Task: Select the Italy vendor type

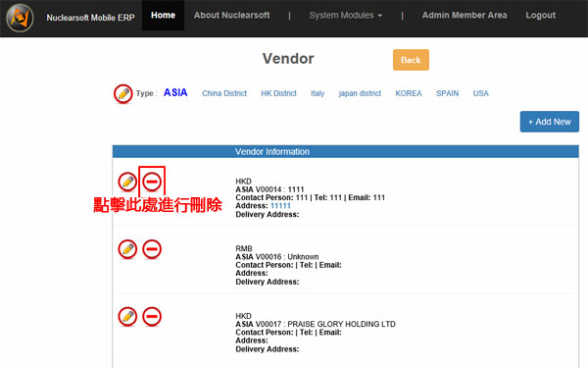Action: click(318, 93)
